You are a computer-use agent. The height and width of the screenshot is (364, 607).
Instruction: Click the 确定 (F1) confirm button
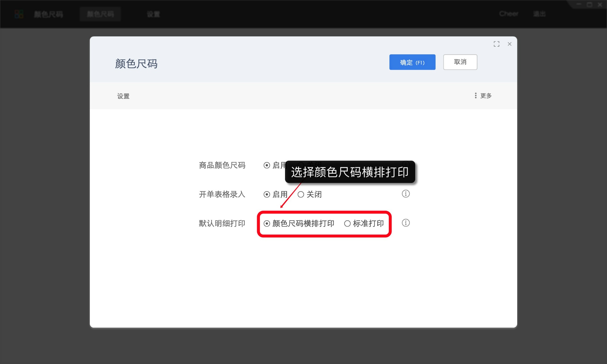pos(412,62)
